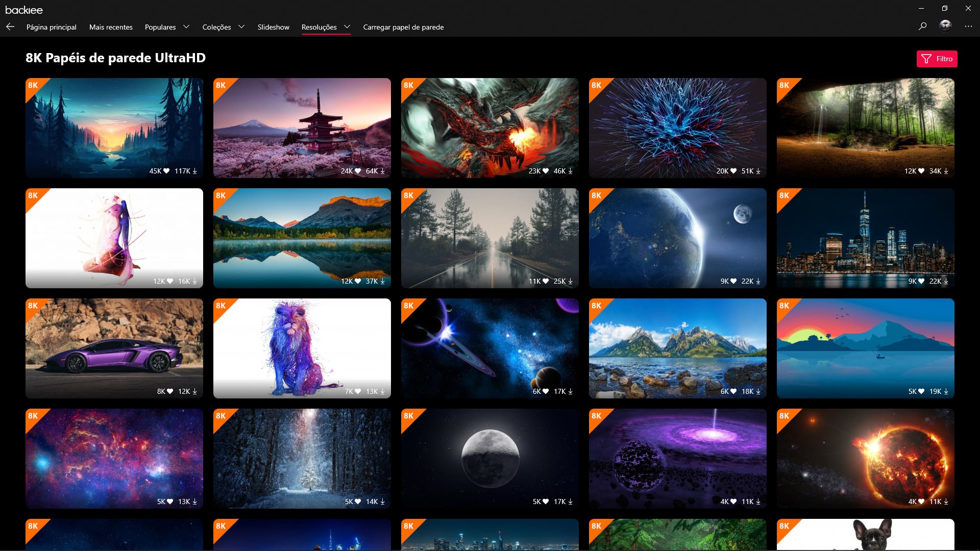Open the user profile avatar
This screenshot has width=980, height=551.
click(x=945, y=26)
